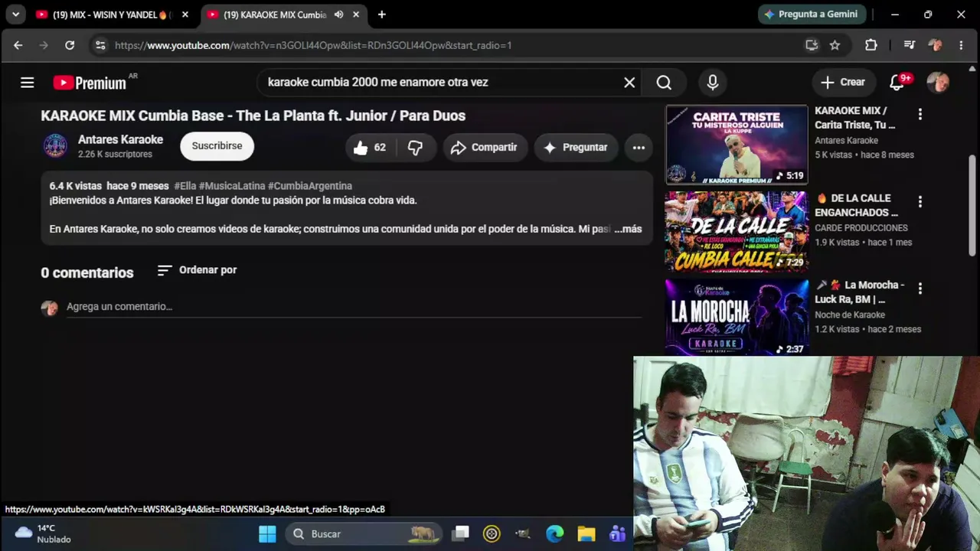Open options menu for La Morocha video
This screenshot has height=551, width=980.
click(920, 289)
